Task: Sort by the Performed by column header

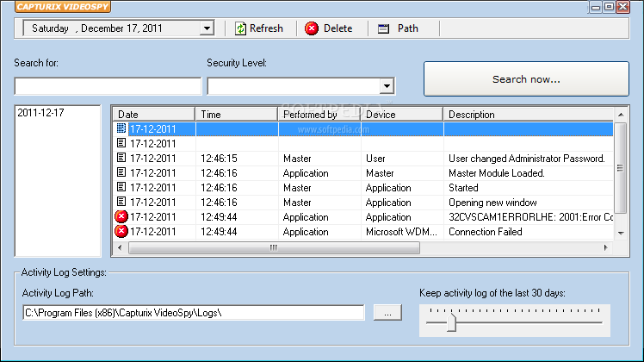Action: pyautogui.click(x=319, y=115)
